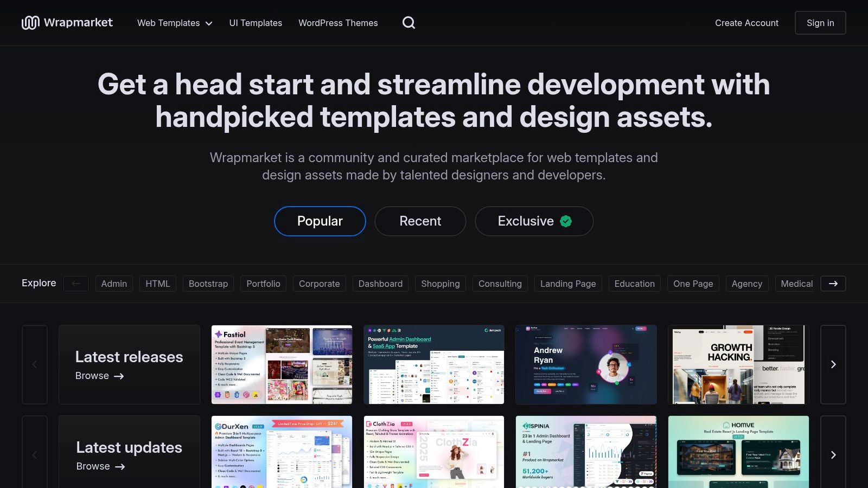Filter by HTML category tag

158,284
